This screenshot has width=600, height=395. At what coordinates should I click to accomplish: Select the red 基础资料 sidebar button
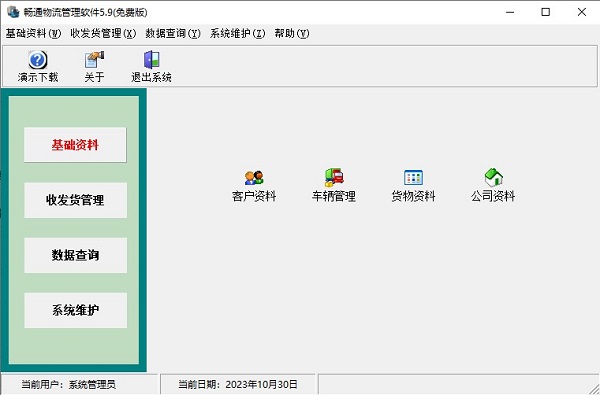click(x=75, y=145)
